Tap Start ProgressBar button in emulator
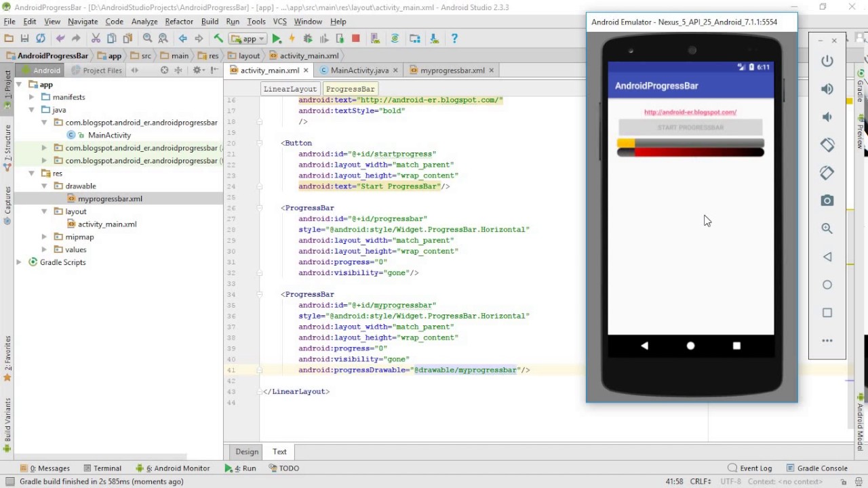868x488 pixels. tap(690, 127)
